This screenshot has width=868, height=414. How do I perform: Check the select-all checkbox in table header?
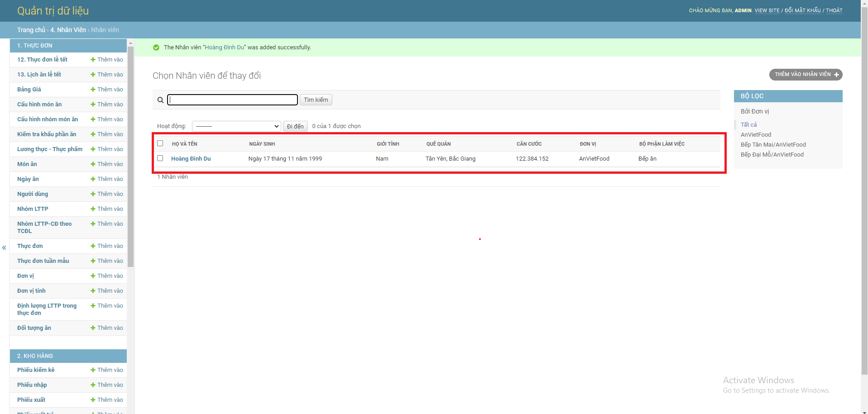coord(160,143)
